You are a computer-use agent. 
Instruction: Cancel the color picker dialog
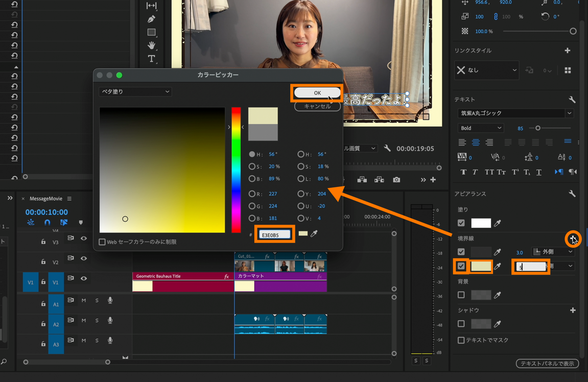(317, 106)
